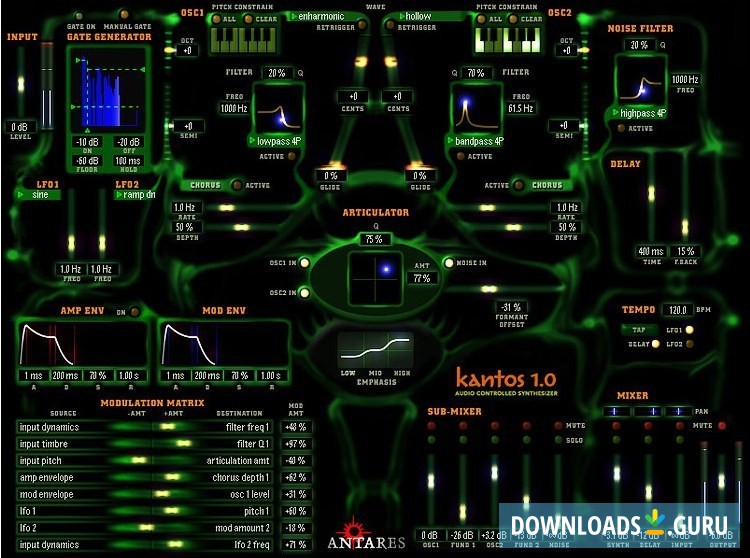Viewport: 750px width, 558px height.
Task: Solo the Noise sub-mixer channel
Action: pyautogui.click(x=558, y=439)
